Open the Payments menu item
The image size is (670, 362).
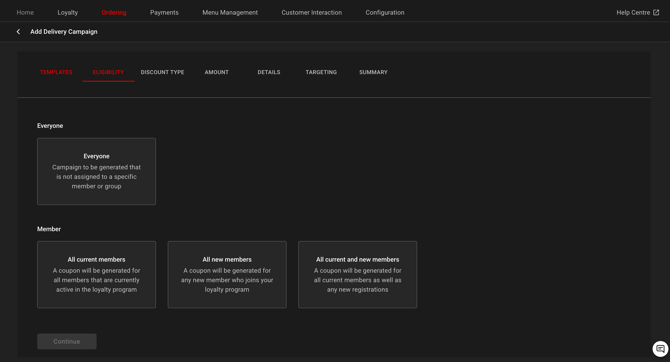164,12
